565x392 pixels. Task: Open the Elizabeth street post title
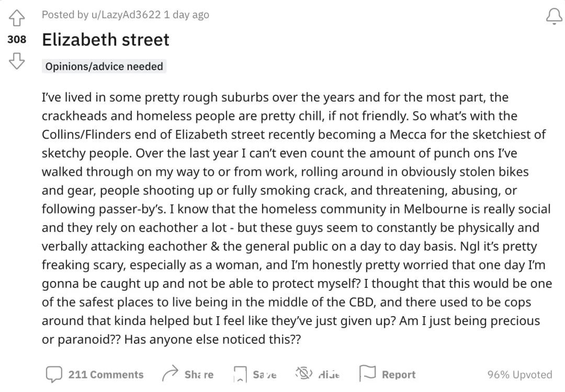point(106,40)
